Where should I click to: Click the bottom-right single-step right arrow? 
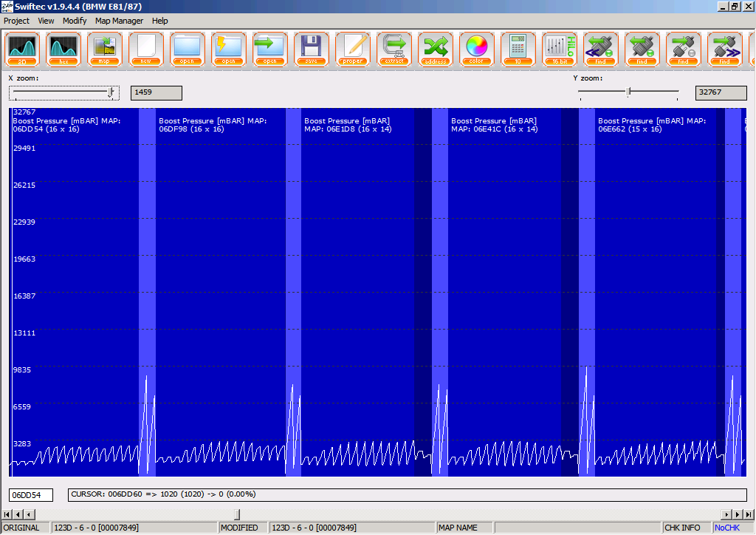(726, 515)
